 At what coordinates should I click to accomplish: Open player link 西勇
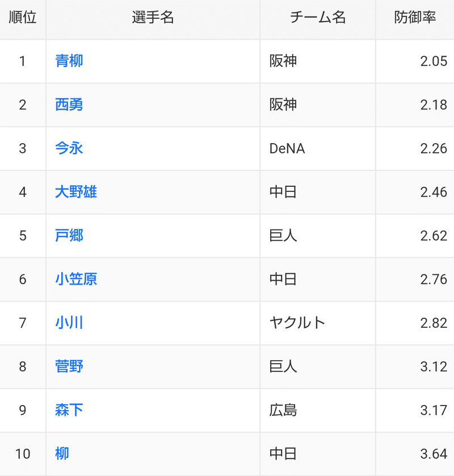click(69, 105)
